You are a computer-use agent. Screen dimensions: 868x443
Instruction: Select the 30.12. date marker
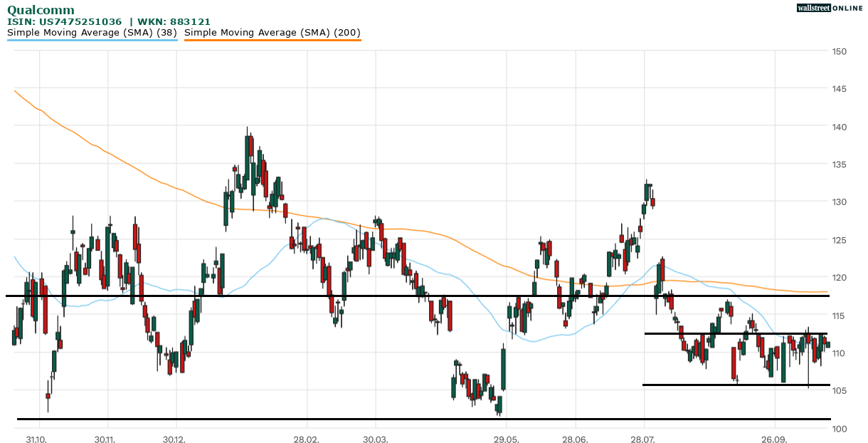point(174,438)
